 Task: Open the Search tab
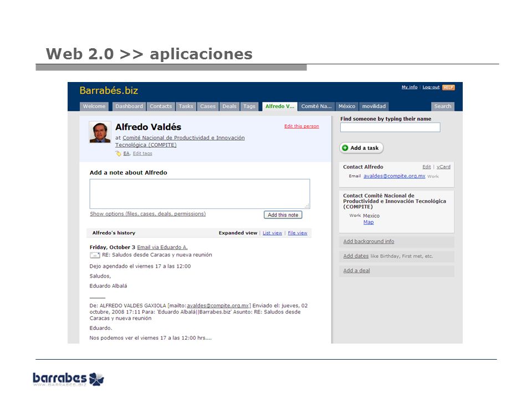pos(443,106)
